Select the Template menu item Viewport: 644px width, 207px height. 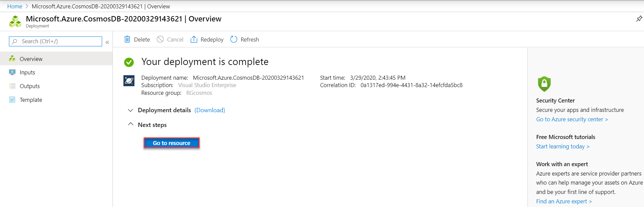31,100
